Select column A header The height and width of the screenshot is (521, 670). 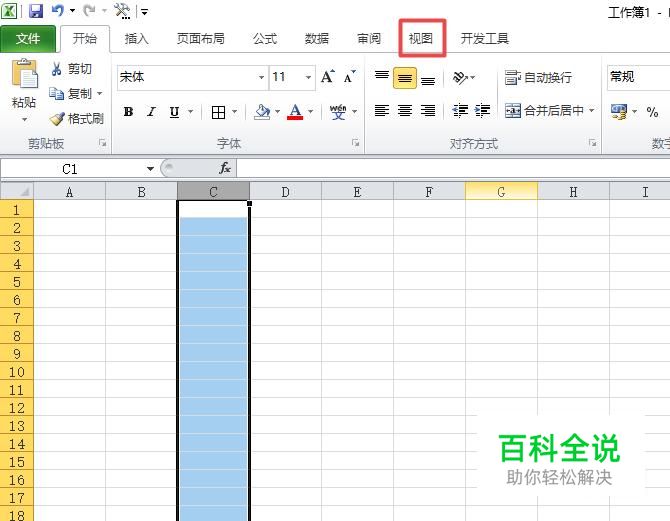coord(69,192)
